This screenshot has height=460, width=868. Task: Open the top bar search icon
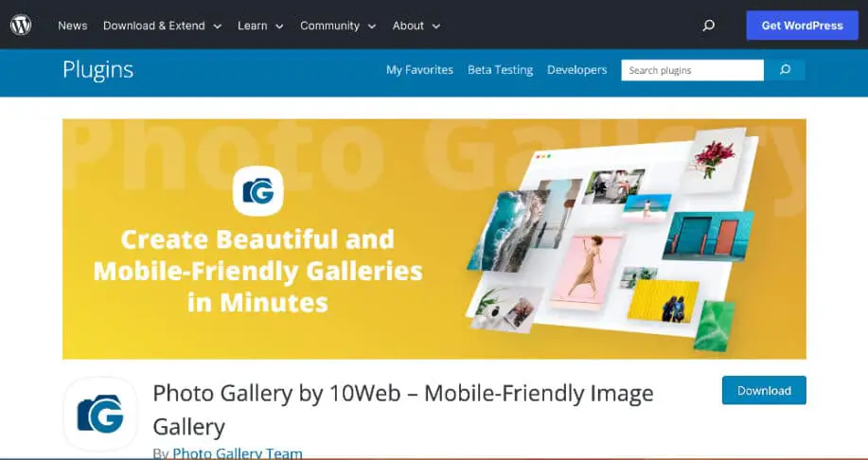click(709, 26)
